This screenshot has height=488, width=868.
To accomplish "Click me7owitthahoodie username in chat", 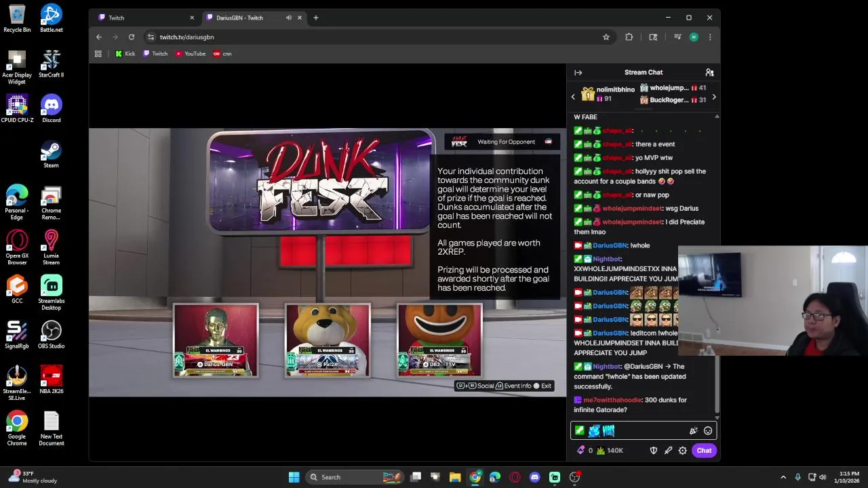I will (x=612, y=400).
